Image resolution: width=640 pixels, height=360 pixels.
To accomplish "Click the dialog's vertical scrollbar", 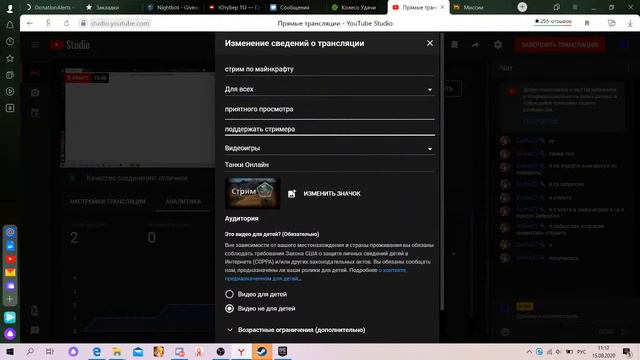I will (442, 171).
